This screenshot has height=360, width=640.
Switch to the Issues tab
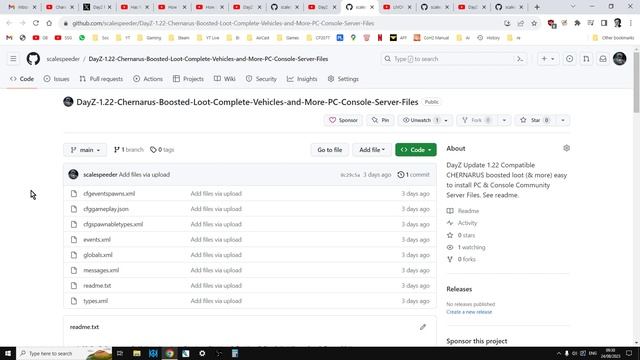pos(56,79)
